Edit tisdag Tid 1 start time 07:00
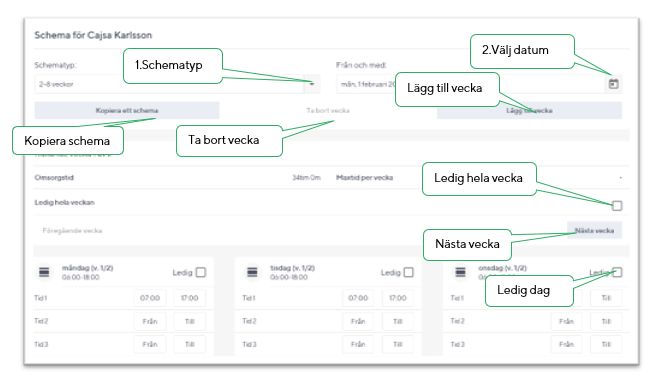The image size is (668, 380). click(x=358, y=298)
